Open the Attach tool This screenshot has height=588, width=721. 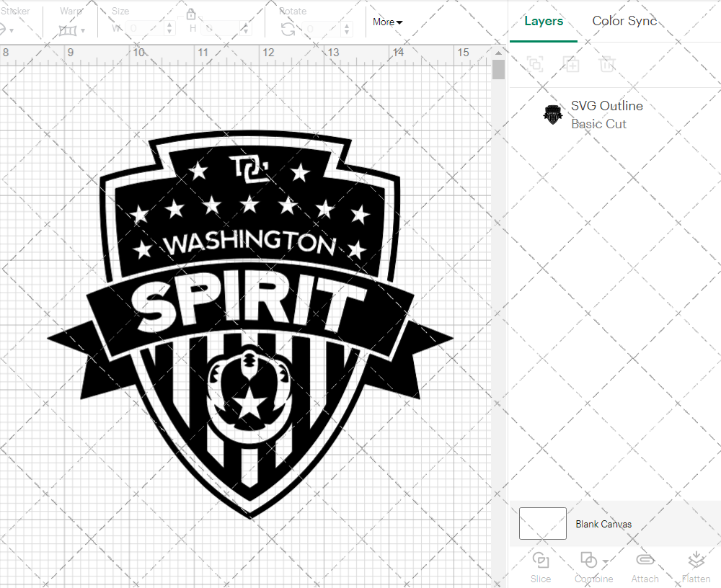coord(645,566)
